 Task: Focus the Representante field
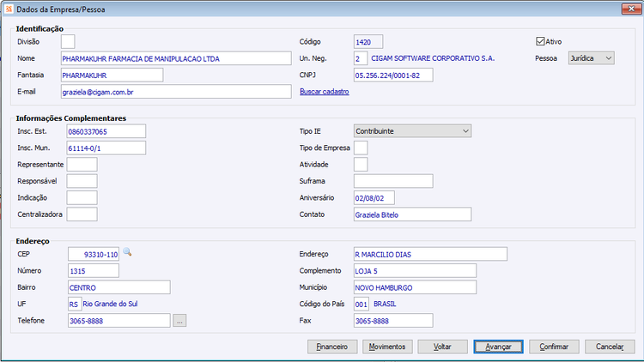82,165
